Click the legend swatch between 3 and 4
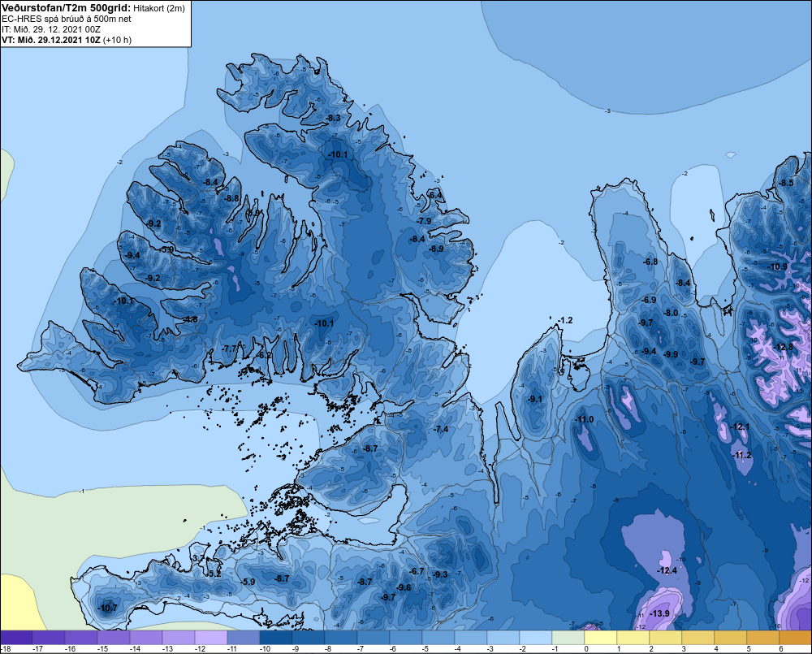The height and width of the screenshot is (654, 812). click(698, 638)
